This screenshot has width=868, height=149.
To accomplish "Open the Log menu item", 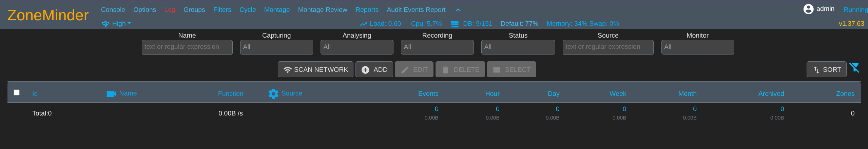I will coord(170,10).
